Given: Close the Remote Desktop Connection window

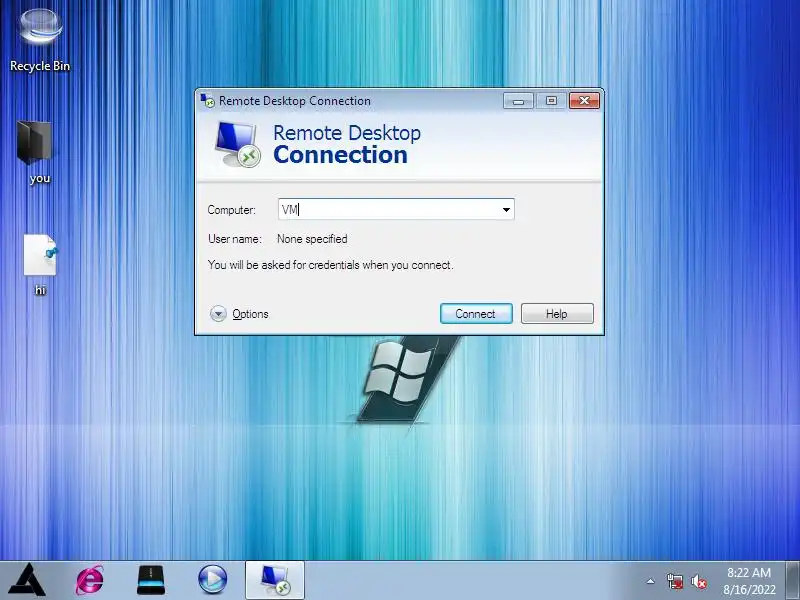Looking at the screenshot, I should click(x=584, y=101).
